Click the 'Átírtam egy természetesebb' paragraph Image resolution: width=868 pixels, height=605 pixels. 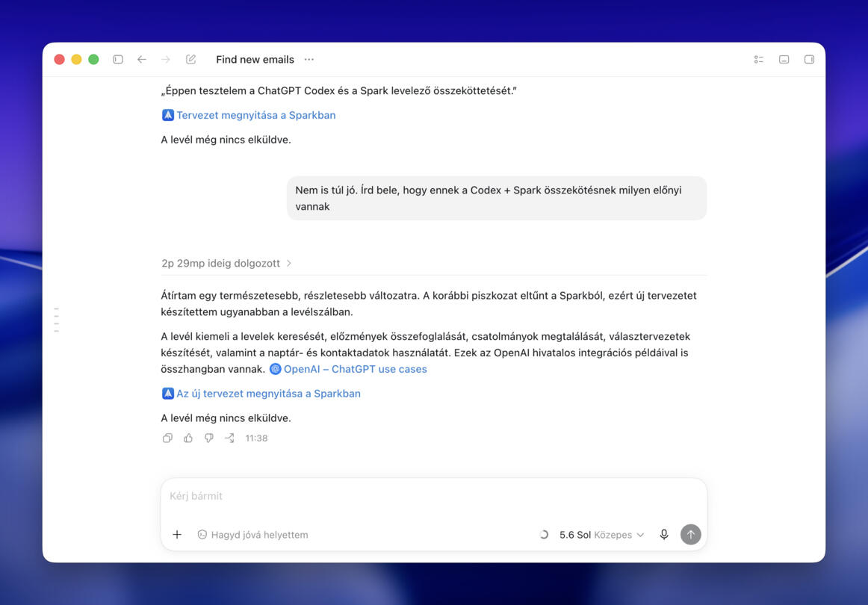tap(429, 304)
